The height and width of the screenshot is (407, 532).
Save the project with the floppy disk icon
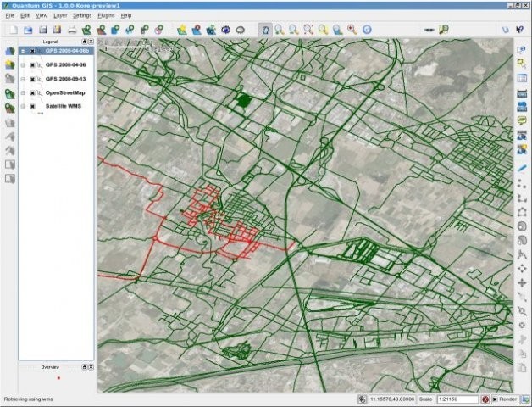point(42,30)
